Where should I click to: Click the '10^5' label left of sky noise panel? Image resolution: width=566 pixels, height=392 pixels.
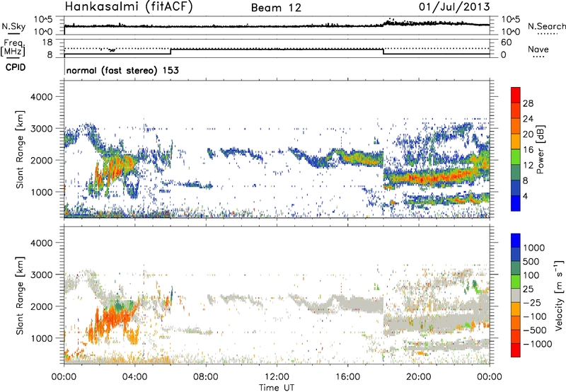click(43, 20)
